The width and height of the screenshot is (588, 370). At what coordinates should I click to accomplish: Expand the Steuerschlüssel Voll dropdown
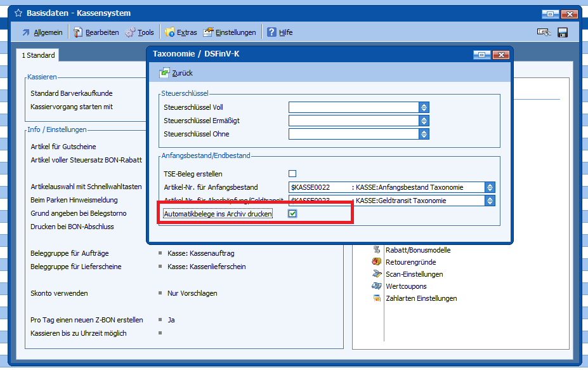pyautogui.click(x=424, y=107)
